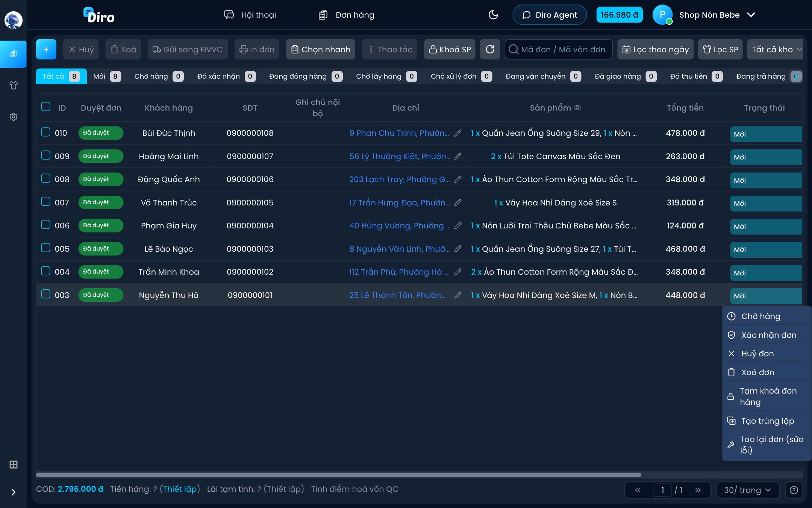Image resolution: width=812 pixels, height=508 pixels.
Task: Open the Shop Nón Bebe account menu
Action: [704, 15]
